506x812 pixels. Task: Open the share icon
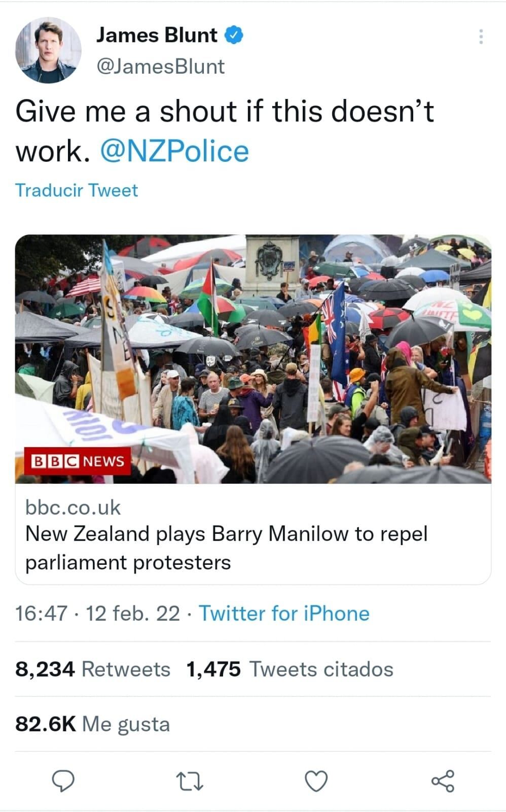click(x=443, y=781)
